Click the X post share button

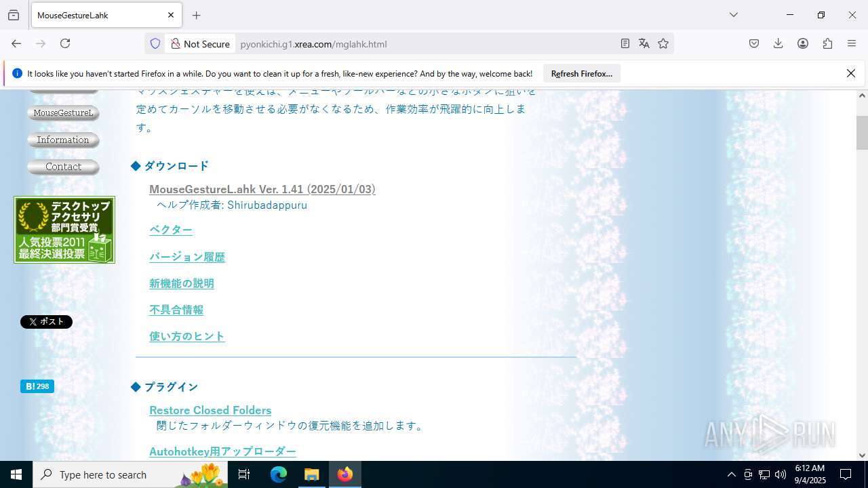tap(46, 322)
